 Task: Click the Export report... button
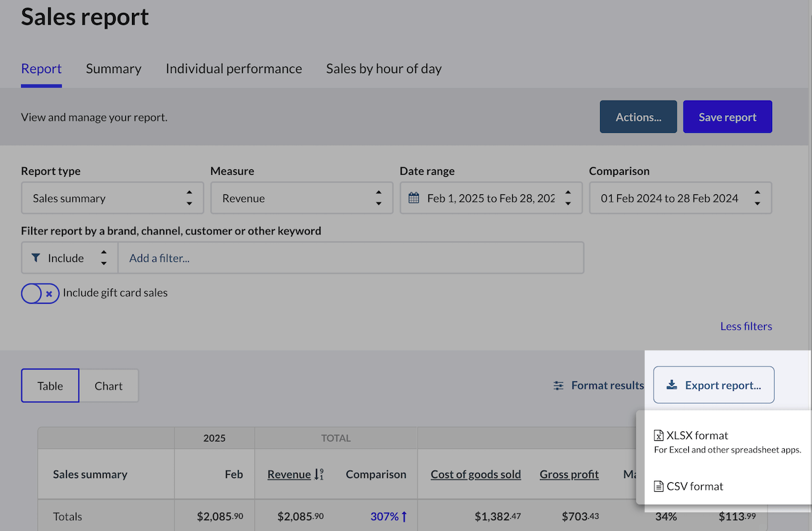[714, 385]
